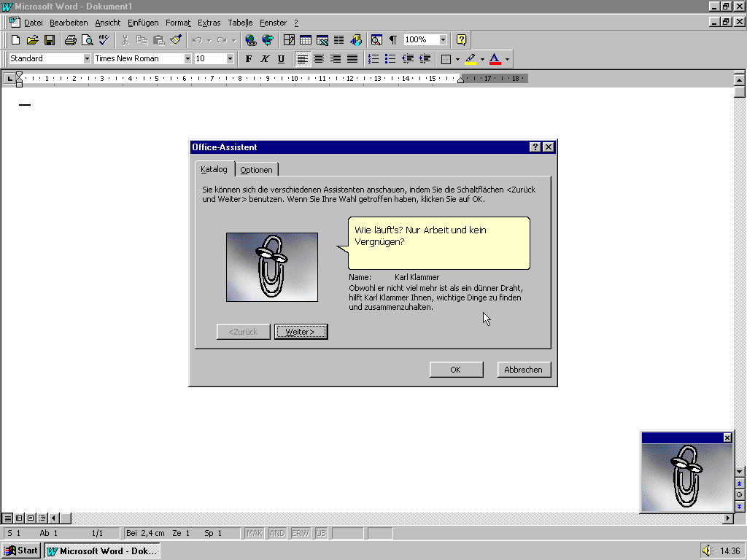The image size is (747, 560).
Task: Print the document
Action: [x=71, y=40]
